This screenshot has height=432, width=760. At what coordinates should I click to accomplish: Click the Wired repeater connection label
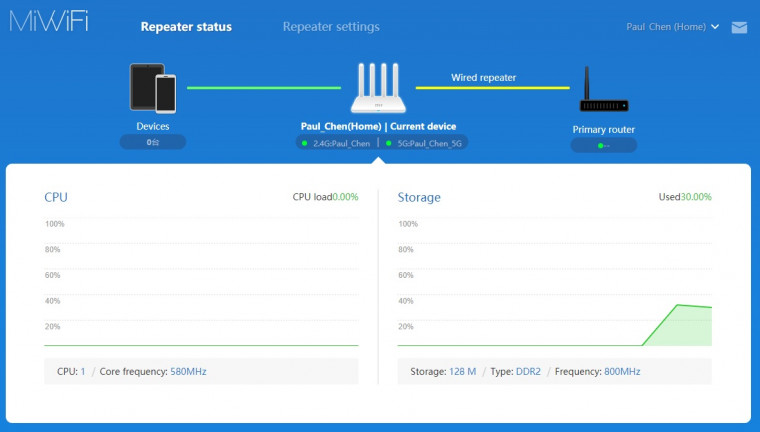483,77
